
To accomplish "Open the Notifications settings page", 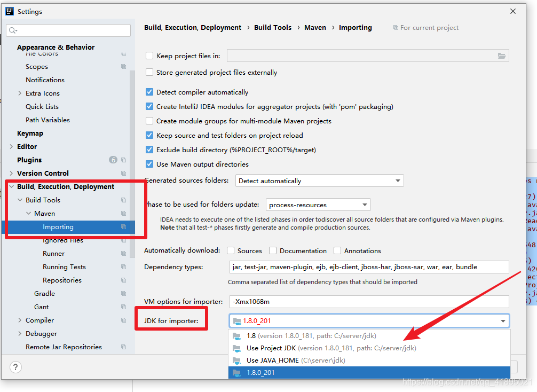I will 45,80.
